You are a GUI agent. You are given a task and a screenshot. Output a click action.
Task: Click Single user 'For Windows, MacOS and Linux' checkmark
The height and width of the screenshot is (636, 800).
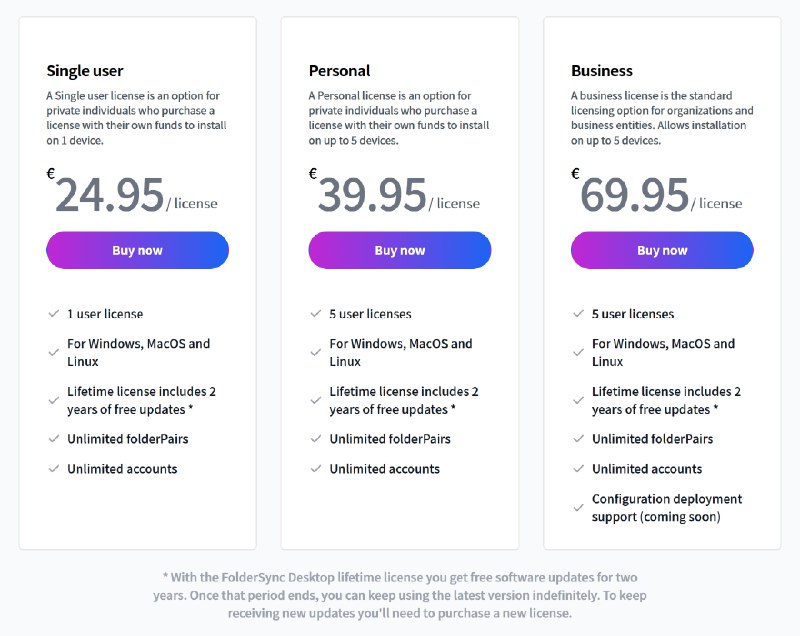tap(54, 352)
